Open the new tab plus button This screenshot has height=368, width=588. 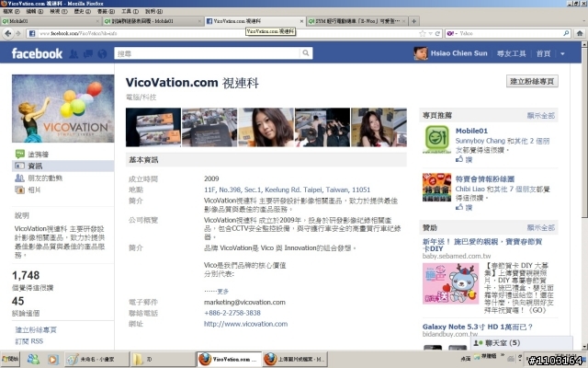click(413, 21)
